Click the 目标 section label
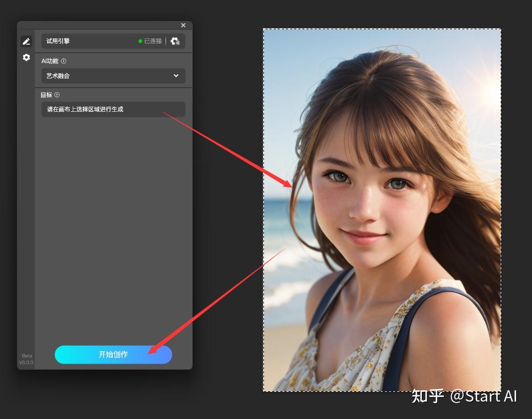 point(47,95)
